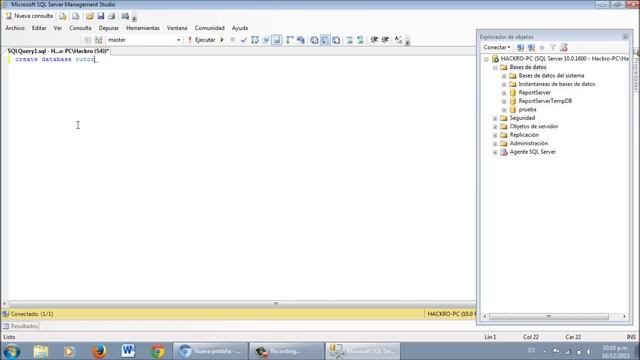Image resolution: width=640 pixels, height=360 pixels.
Task: Parse the query with the checkmark icon
Action: [244, 40]
